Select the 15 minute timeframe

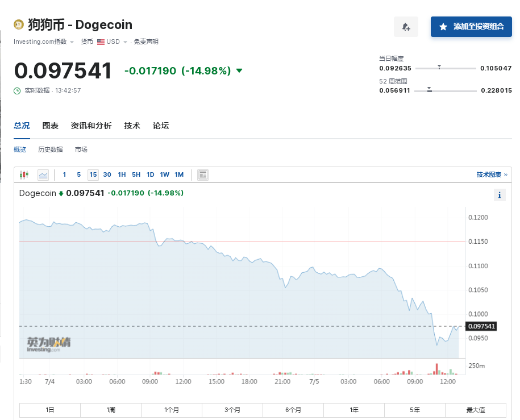point(93,174)
